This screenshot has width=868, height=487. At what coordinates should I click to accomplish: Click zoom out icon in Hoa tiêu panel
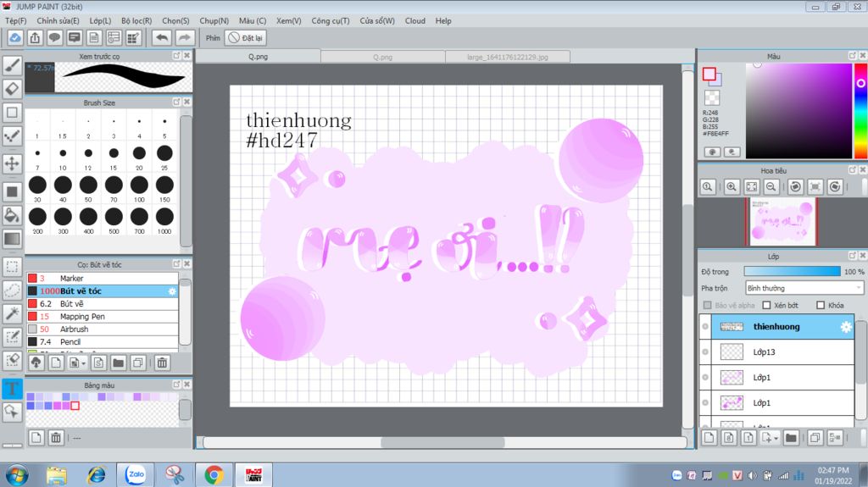771,186
